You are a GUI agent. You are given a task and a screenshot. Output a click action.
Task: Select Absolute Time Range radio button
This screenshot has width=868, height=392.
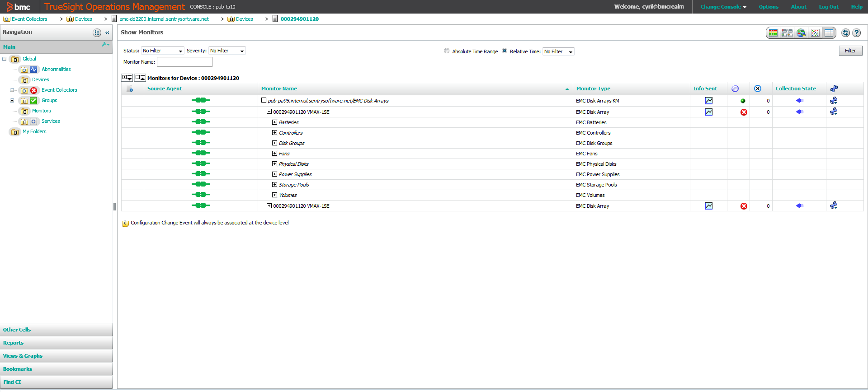click(447, 51)
